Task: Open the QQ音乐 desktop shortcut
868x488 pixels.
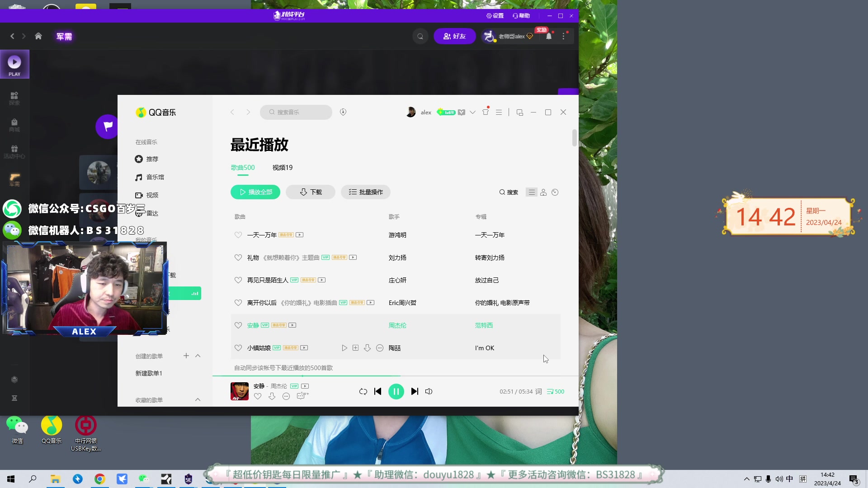Action: coord(52,430)
